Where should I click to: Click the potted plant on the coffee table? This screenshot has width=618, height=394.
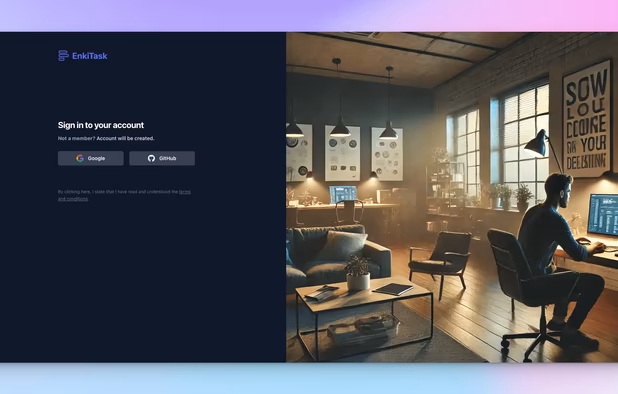point(358,273)
